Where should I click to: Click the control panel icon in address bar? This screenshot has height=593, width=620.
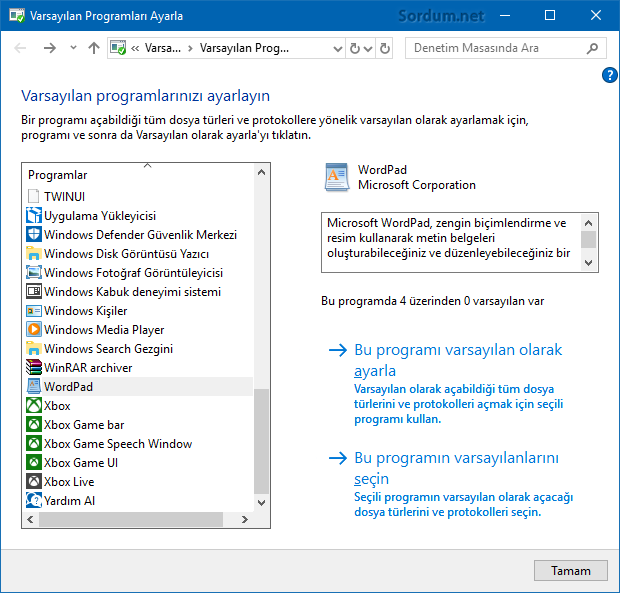(118, 48)
